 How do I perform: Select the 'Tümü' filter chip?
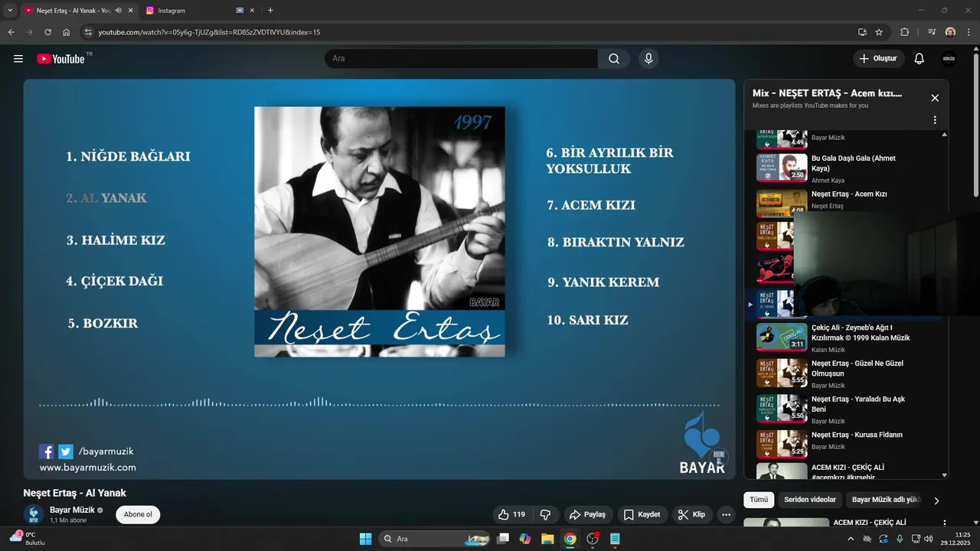tap(759, 500)
